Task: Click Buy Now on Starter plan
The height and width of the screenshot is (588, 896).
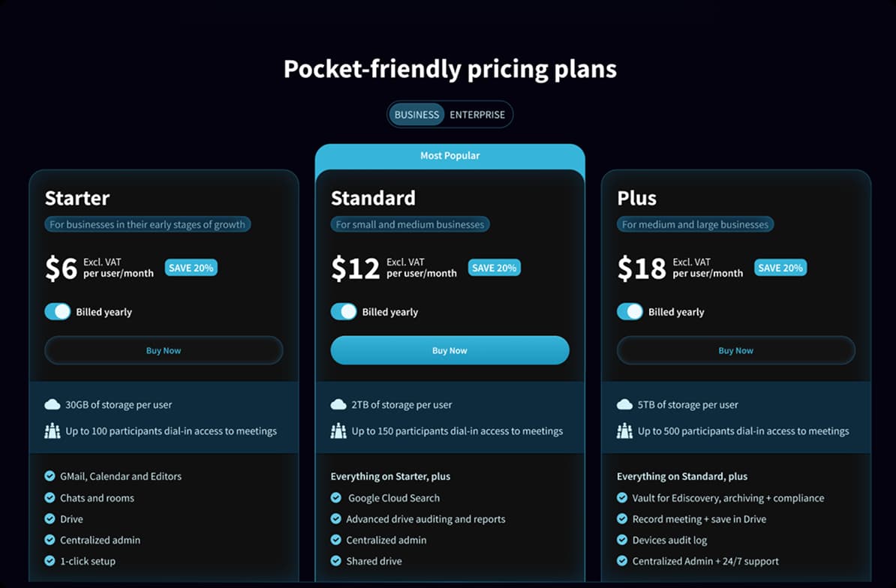Action: [164, 349]
